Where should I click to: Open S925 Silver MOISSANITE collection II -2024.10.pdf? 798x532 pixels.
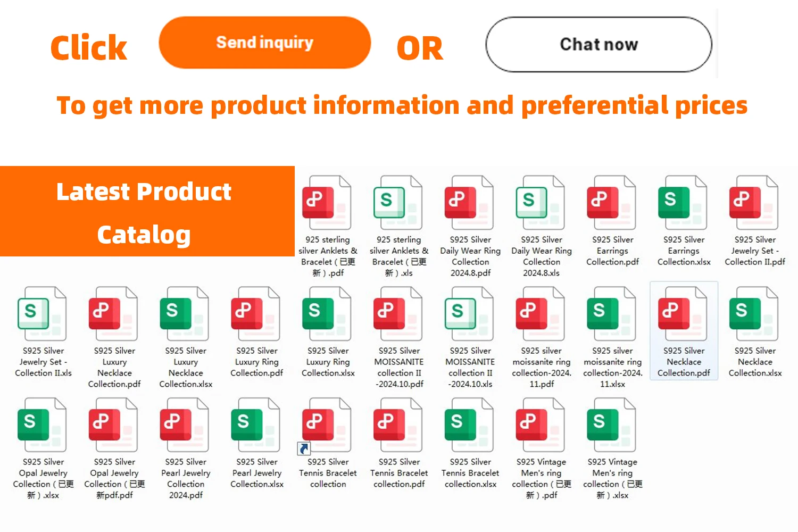pos(398,314)
